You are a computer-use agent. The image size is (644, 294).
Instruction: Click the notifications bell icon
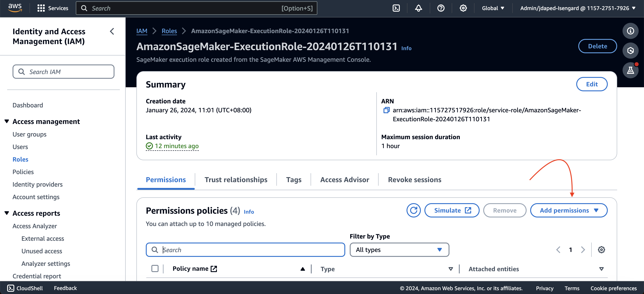click(x=418, y=8)
